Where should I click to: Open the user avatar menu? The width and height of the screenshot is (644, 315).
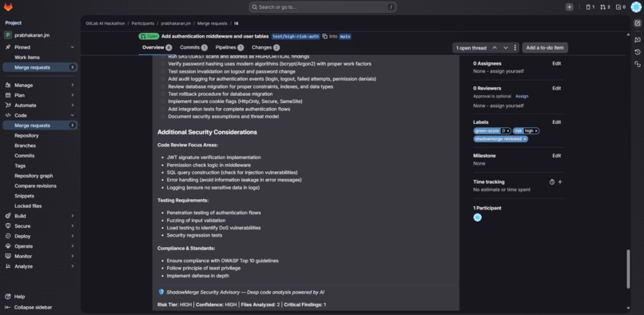click(x=636, y=7)
